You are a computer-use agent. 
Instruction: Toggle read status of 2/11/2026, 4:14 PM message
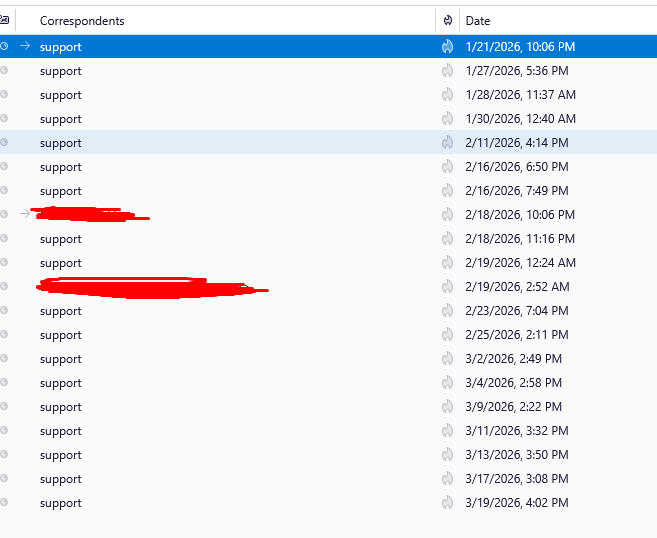tap(4, 142)
